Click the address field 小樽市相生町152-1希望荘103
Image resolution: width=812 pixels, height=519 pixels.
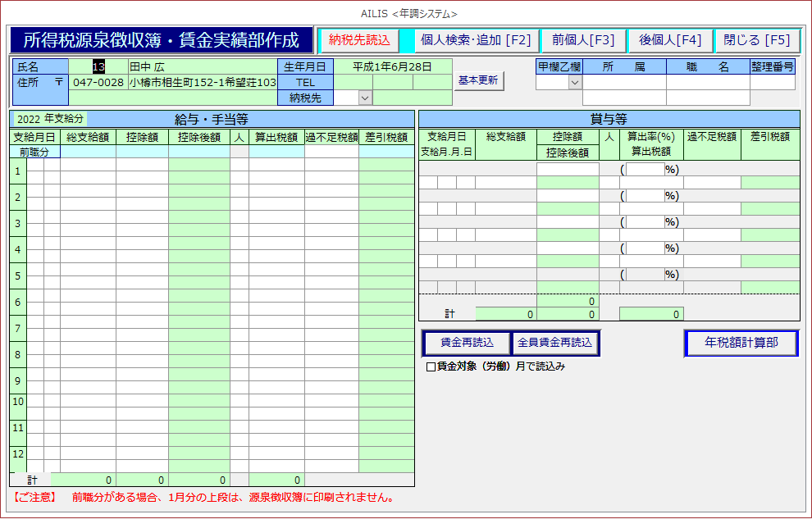pos(202,82)
